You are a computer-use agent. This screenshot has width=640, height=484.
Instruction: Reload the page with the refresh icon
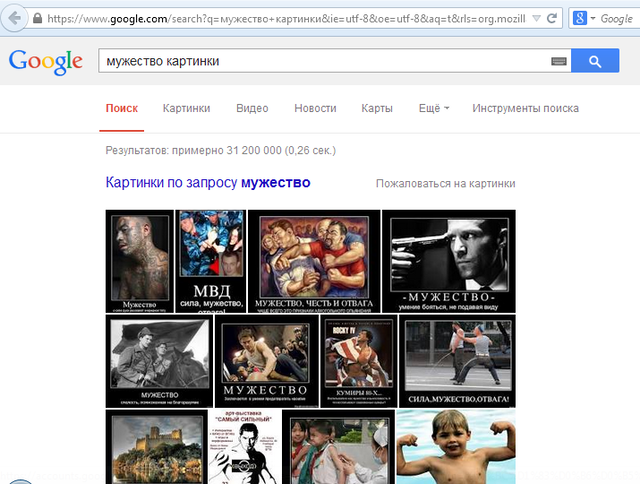pyautogui.click(x=552, y=18)
